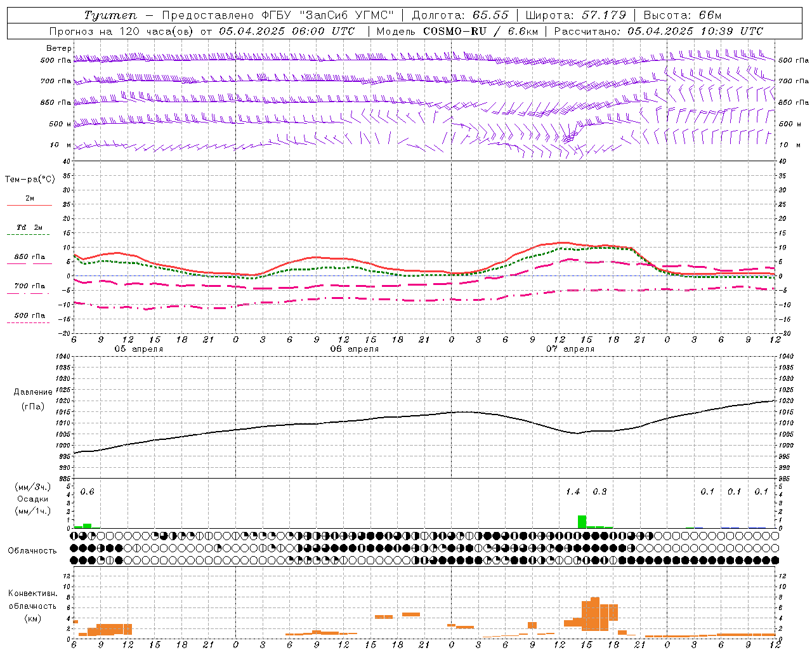Click the tallest orange convective cloud bar

pos(595,614)
